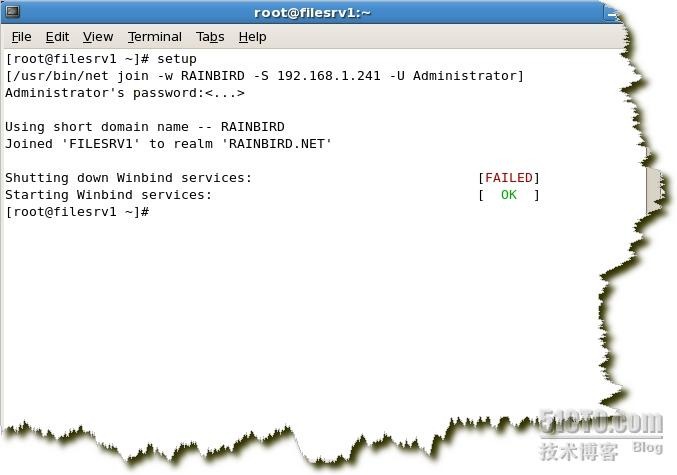Click the terminal window menu icon in title bar
677x475 pixels.
point(13,12)
